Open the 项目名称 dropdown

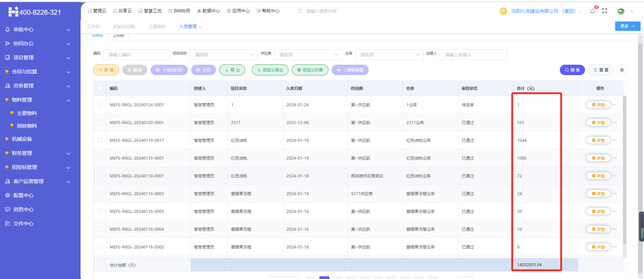tap(223, 55)
